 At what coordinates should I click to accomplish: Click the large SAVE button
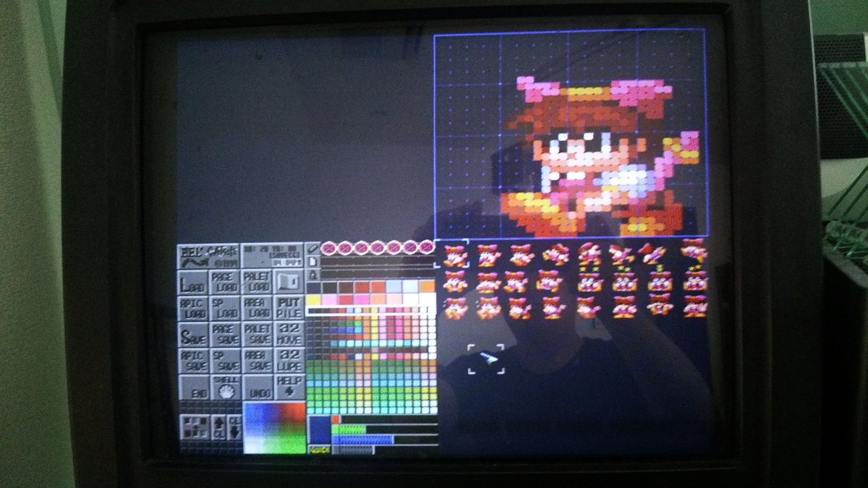[x=192, y=335]
